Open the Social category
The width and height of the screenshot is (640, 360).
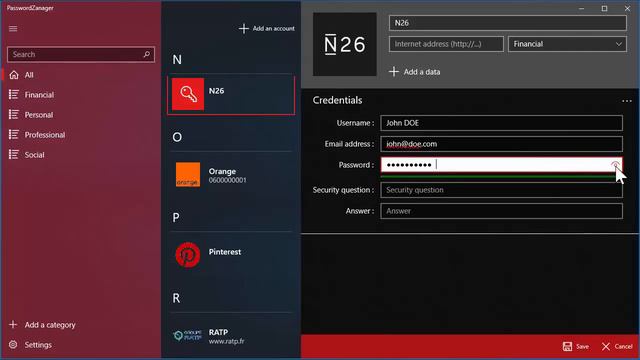tap(81, 155)
